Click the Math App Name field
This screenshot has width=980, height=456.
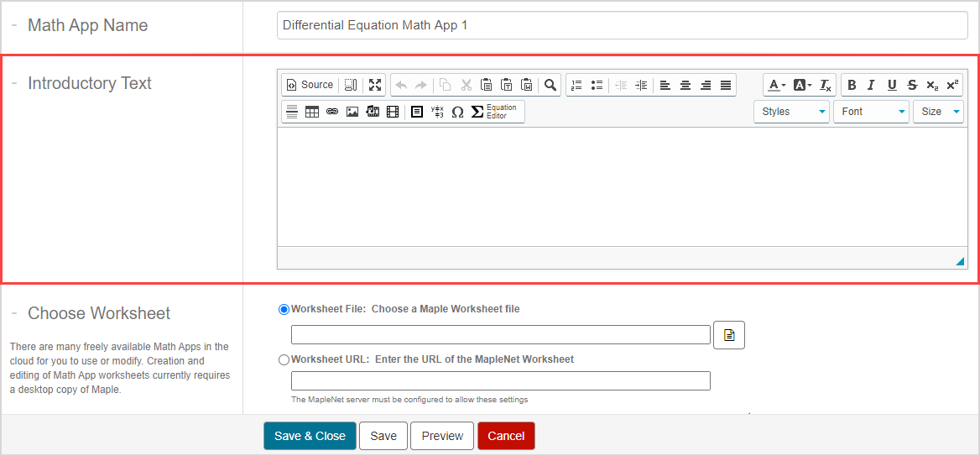pos(621,25)
